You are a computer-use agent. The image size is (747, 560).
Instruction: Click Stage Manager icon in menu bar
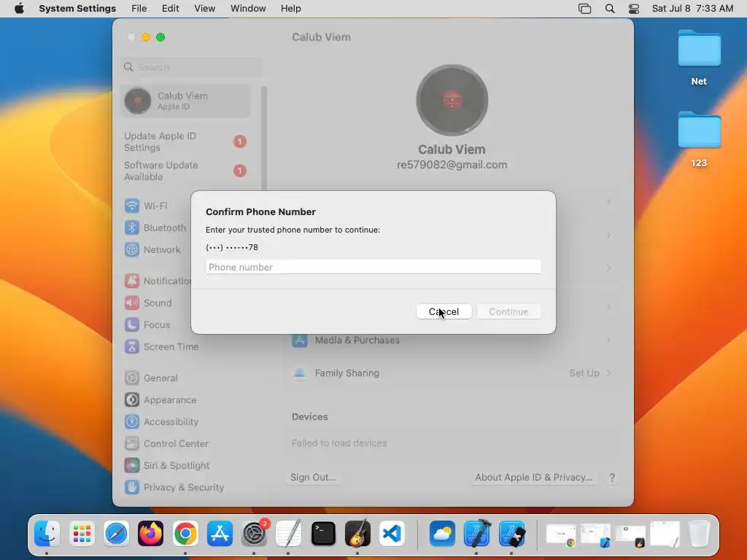tap(584, 9)
